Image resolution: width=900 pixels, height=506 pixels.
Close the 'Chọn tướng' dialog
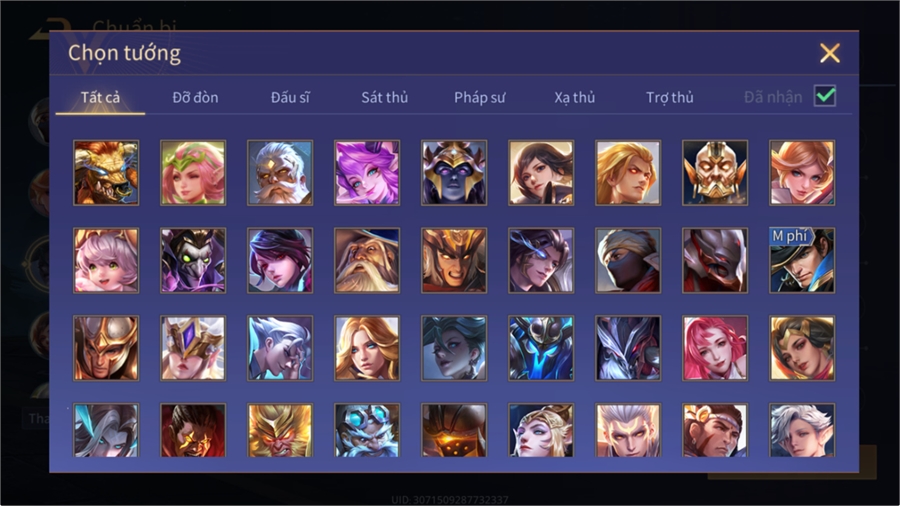(830, 53)
